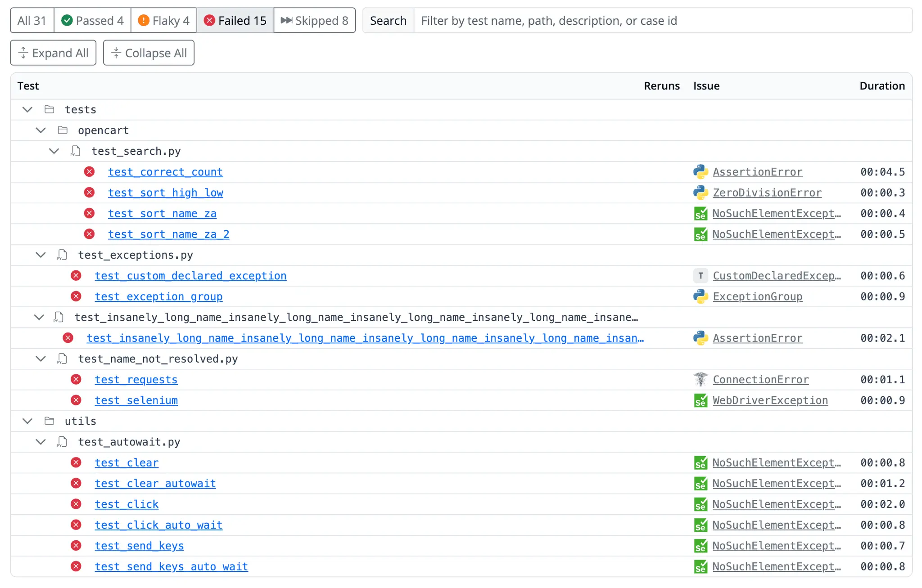The width and height of the screenshot is (922, 588).
Task: Collapse the insanely long name file node
Action: pyautogui.click(x=39, y=317)
